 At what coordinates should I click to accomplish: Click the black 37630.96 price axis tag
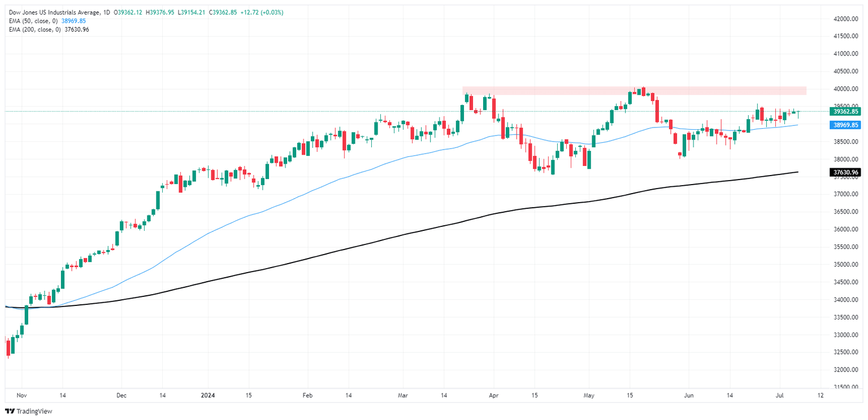click(845, 173)
